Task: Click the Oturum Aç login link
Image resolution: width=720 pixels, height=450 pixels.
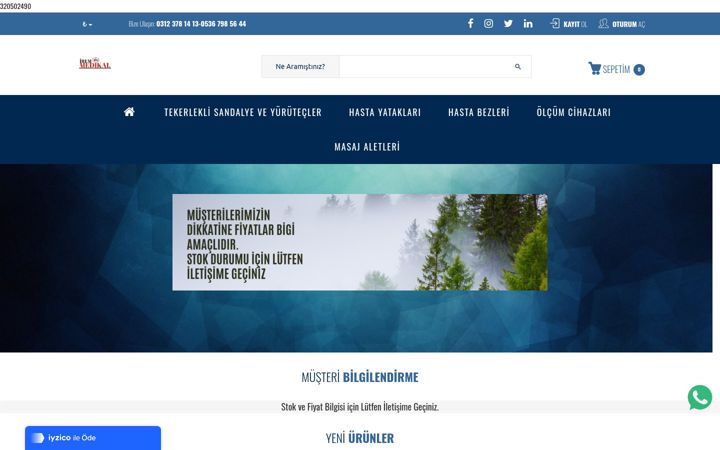Action: 622,24
